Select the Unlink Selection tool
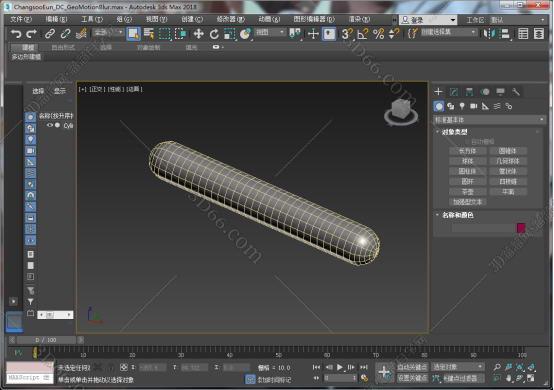Screen dimensions: 554x390 [x=65, y=34]
